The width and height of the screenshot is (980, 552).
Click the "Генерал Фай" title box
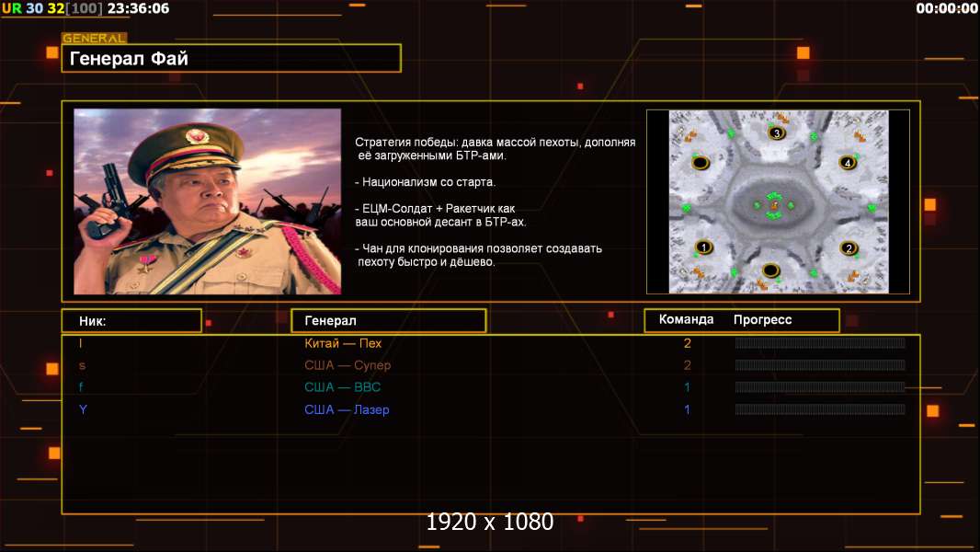tap(231, 59)
